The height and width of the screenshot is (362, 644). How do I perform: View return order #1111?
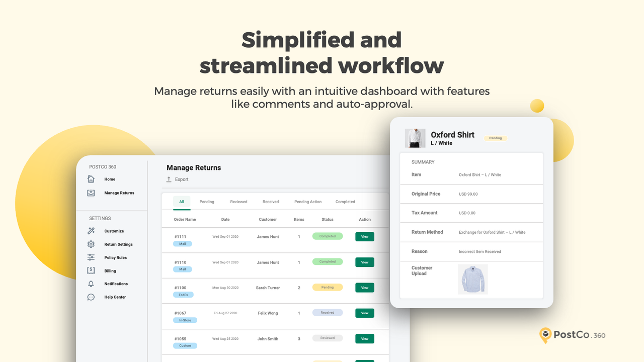pyautogui.click(x=365, y=236)
